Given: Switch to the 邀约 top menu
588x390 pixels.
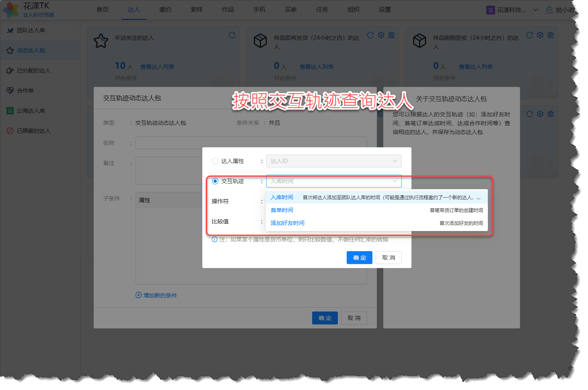Looking at the screenshot, I should tap(165, 10).
